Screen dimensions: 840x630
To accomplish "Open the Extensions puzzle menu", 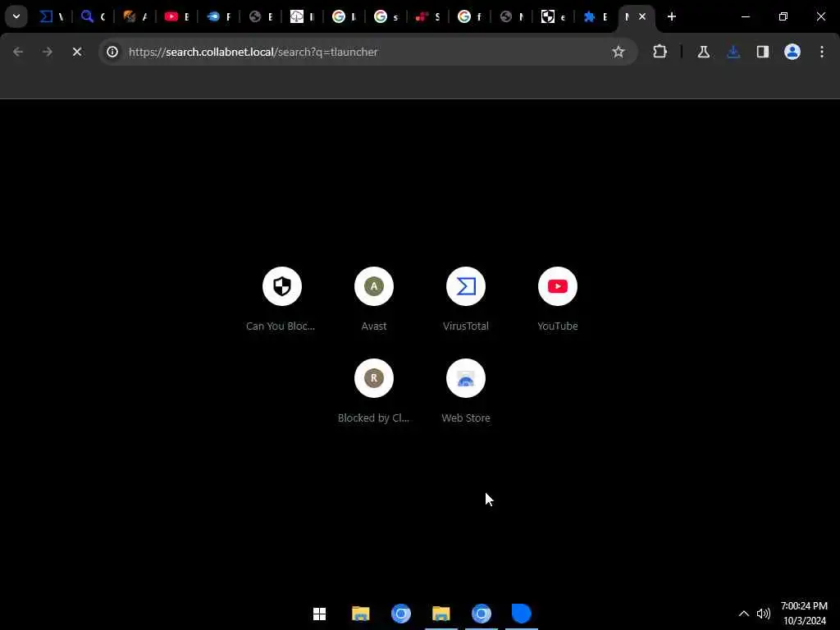I will coord(660,52).
